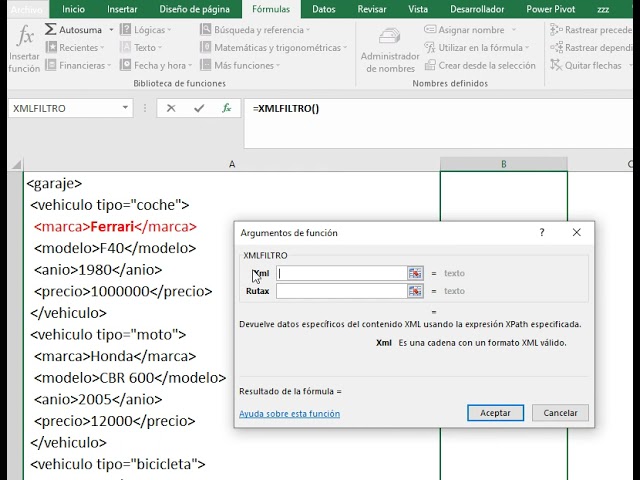Click the Aceptar button

[x=496, y=413]
